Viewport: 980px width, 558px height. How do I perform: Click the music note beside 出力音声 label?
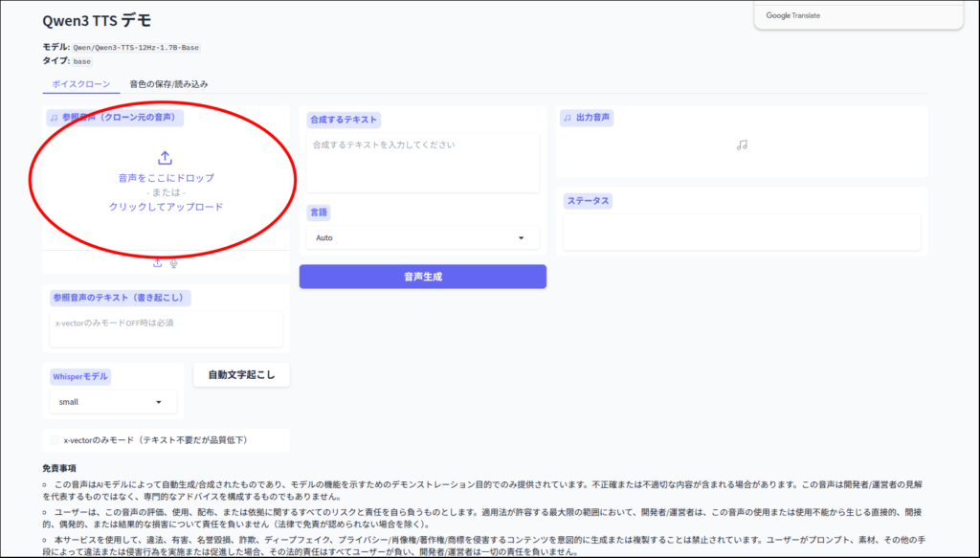coord(568,118)
